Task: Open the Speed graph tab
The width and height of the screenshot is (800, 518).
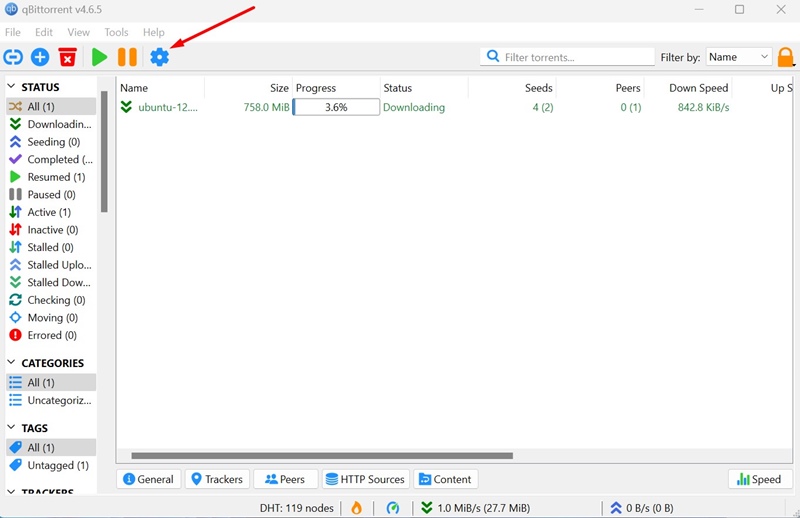Action: tap(760, 479)
